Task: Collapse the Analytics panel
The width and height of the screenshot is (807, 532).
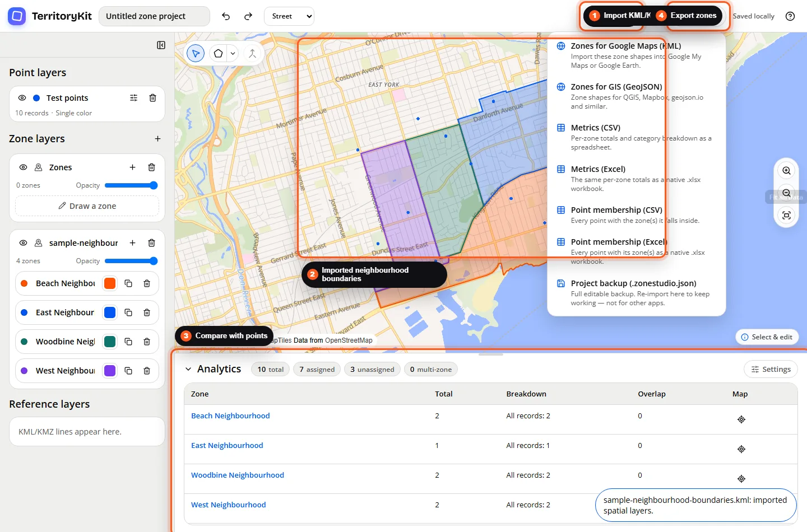Action: pyautogui.click(x=188, y=369)
